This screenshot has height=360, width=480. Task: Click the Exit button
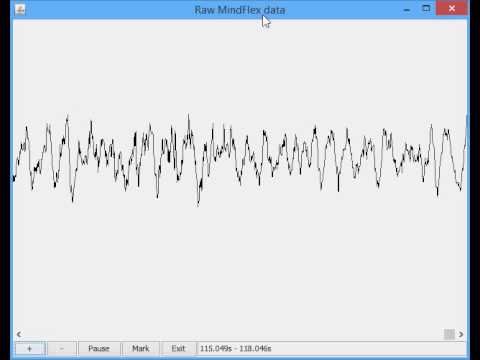(x=178, y=348)
